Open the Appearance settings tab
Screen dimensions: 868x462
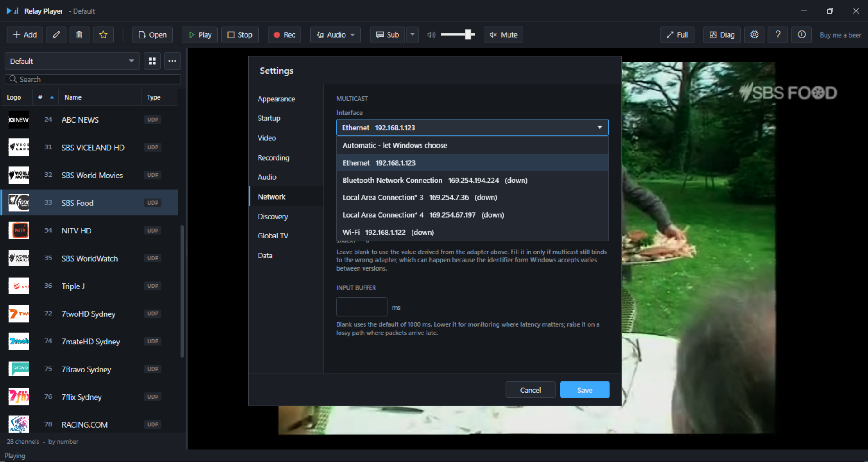(x=286, y=99)
